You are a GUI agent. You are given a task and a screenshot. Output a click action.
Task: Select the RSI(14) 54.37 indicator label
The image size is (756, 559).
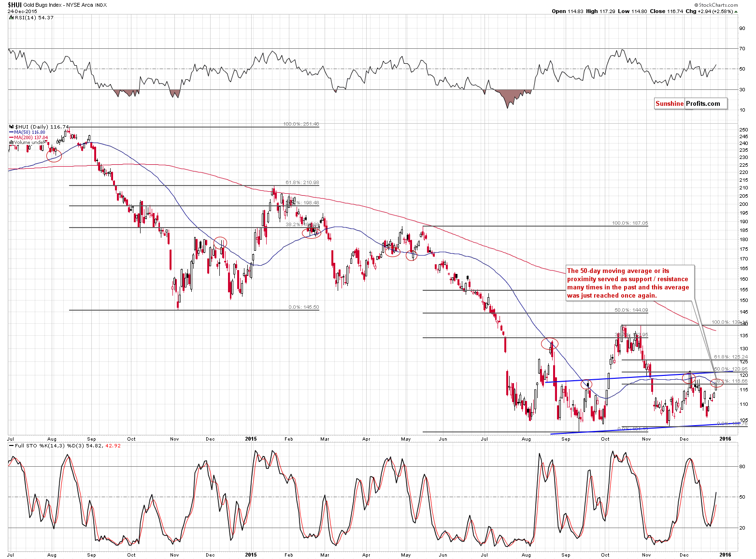(x=34, y=17)
